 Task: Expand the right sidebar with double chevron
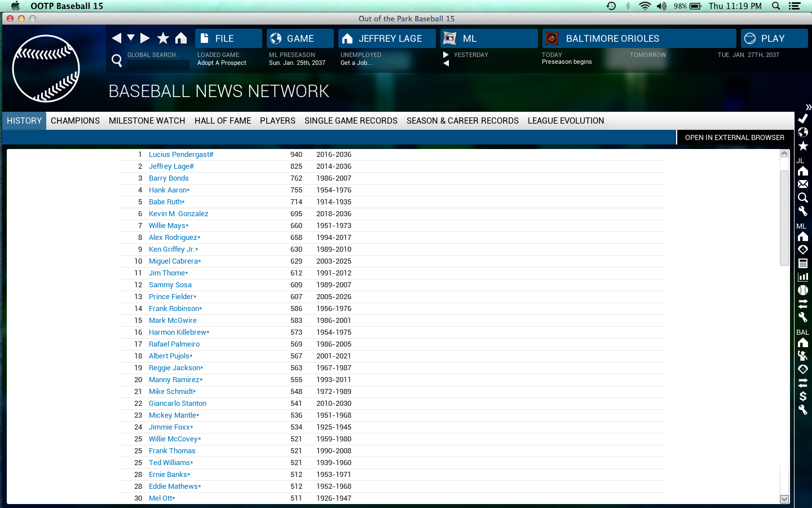(x=808, y=107)
